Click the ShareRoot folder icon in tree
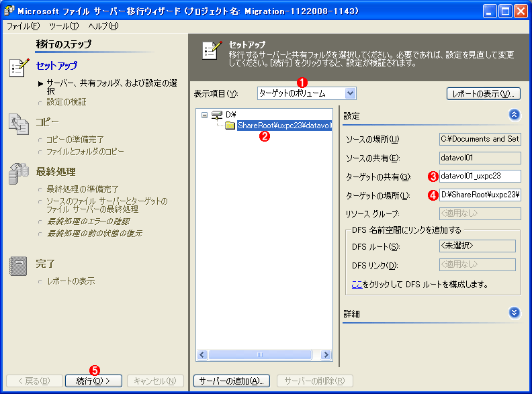Image resolution: width=532 pixels, height=394 pixels. click(230, 126)
